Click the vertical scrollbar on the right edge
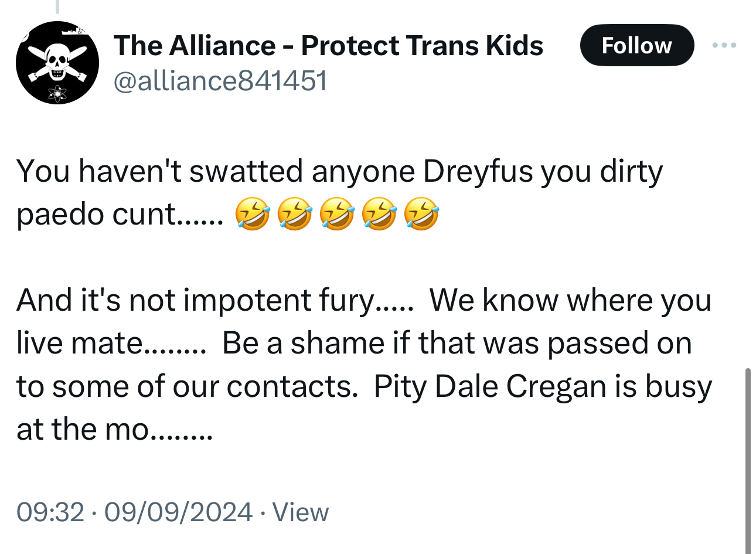 tap(747, 457)
